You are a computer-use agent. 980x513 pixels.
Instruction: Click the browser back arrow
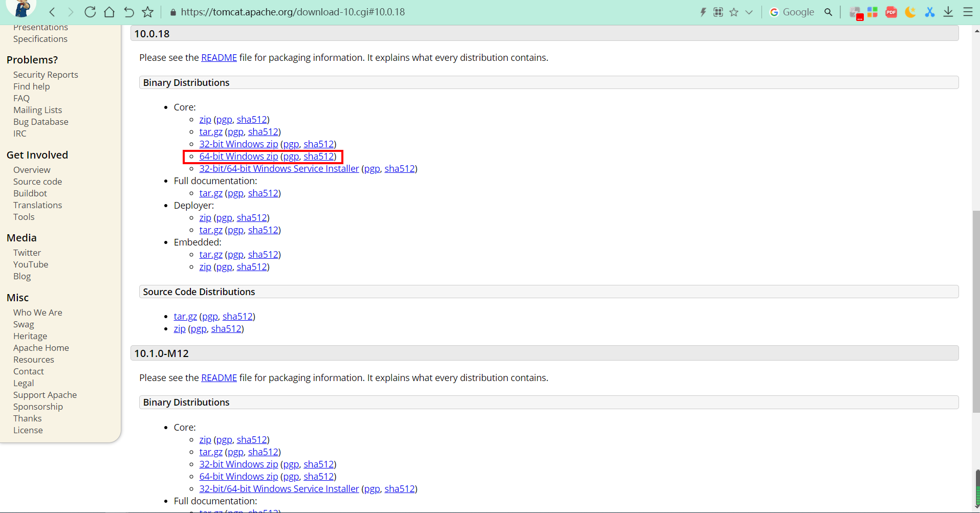[x=52, y=12]
